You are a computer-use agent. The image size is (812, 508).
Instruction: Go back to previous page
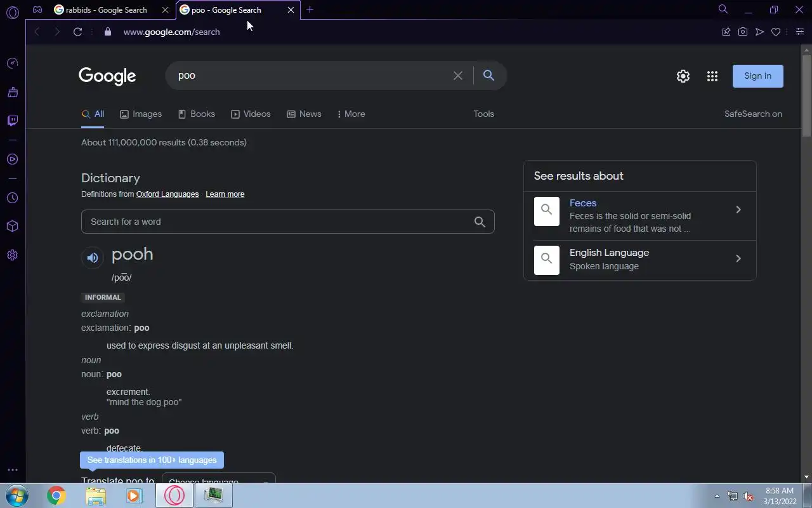tap(37, 32)
